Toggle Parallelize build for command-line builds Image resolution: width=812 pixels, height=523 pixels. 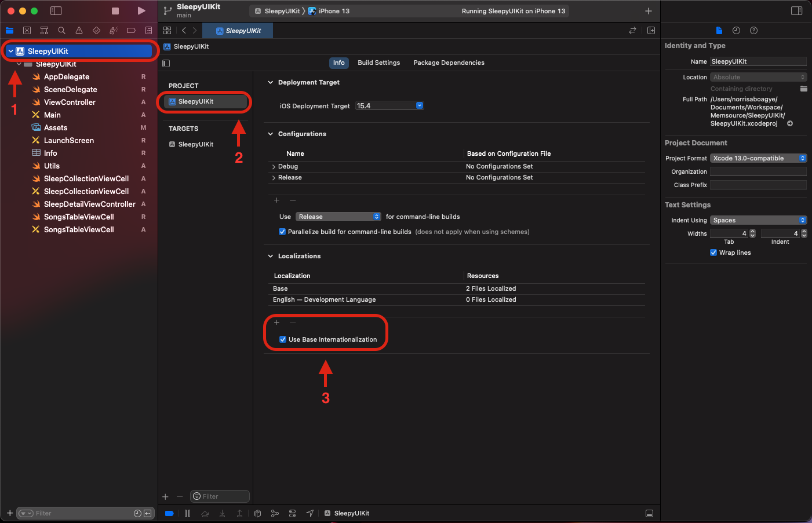(x=282, y=232)
